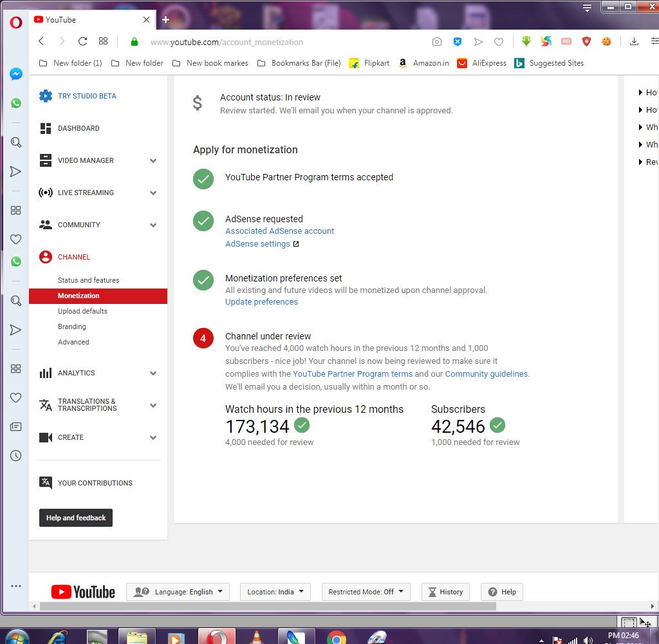Open Messenger in the Opera sidebar
659x644 pixels.
[16, 74]
